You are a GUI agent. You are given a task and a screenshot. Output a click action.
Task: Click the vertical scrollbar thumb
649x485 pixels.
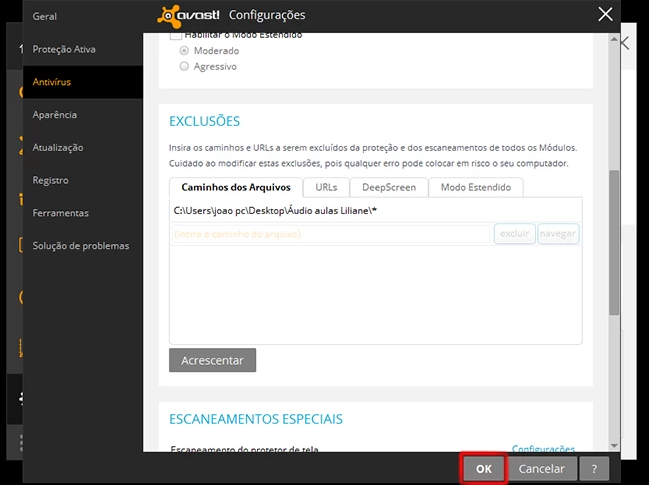pos(614,243)
